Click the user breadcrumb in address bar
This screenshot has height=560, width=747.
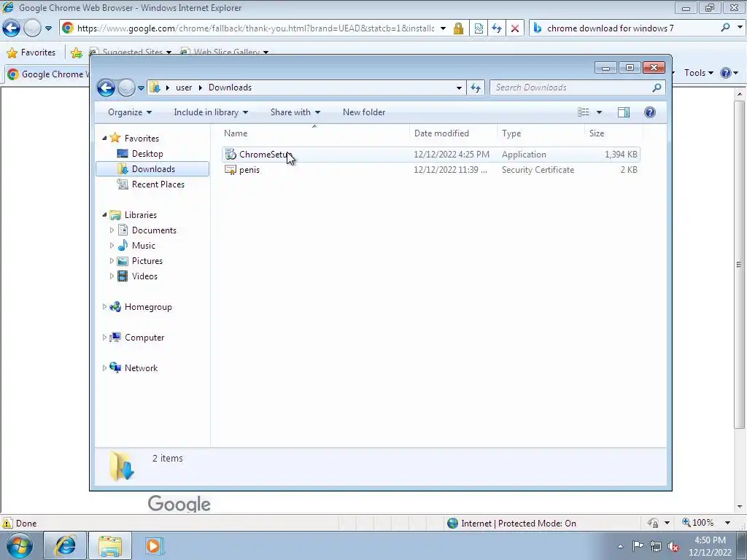tap(183, 87)
